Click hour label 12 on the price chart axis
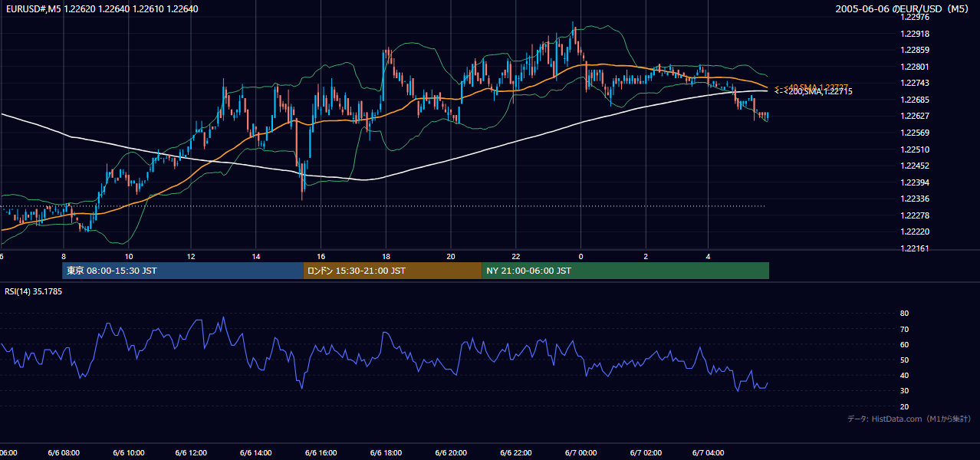980x460 pixels. (191, 256)
